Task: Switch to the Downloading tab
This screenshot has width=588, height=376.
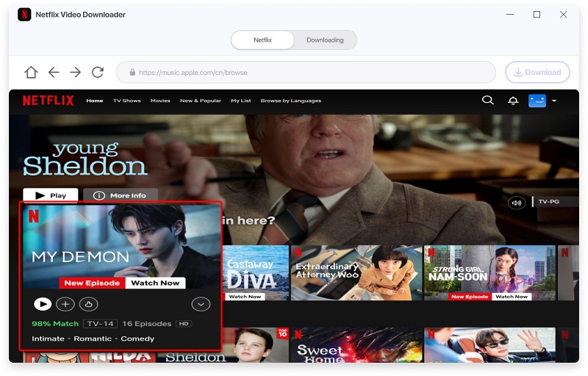Action: pos(325,40)
